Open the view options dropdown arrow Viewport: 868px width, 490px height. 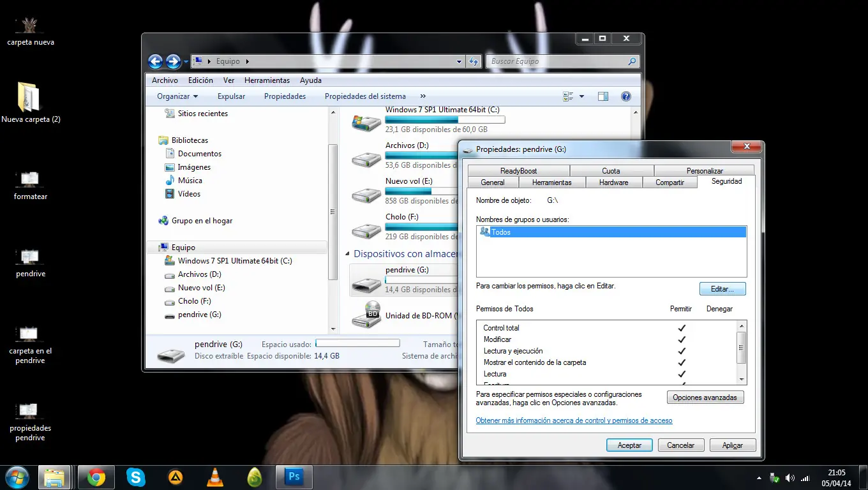coord(581,96)
